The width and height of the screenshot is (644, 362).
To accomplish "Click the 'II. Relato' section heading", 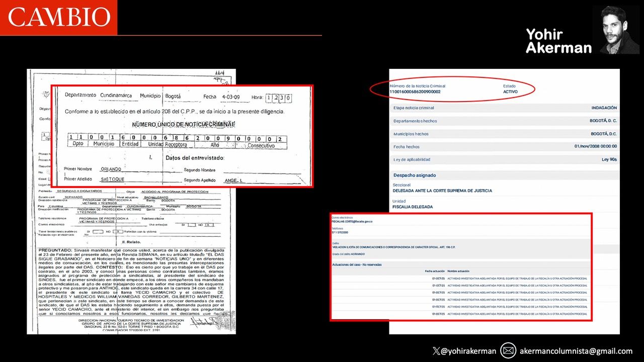I will [x=132, y=241].
